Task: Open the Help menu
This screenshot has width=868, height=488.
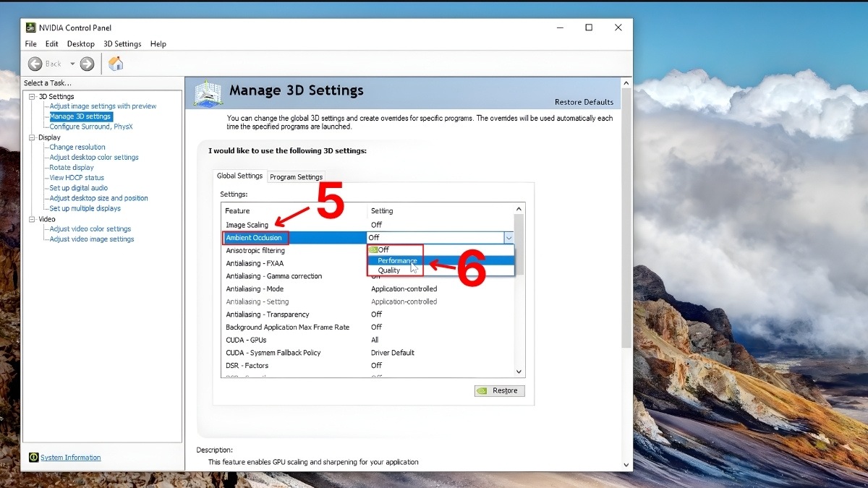Action: [158, 44]
